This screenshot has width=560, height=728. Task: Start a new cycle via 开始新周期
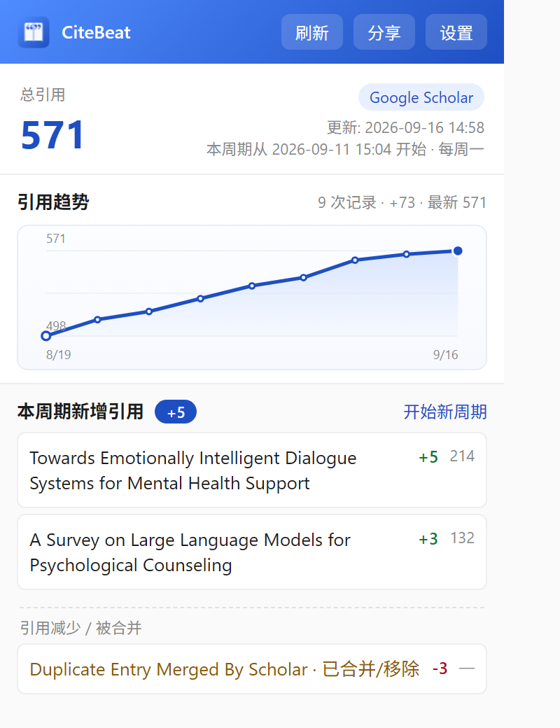(444, 412)
